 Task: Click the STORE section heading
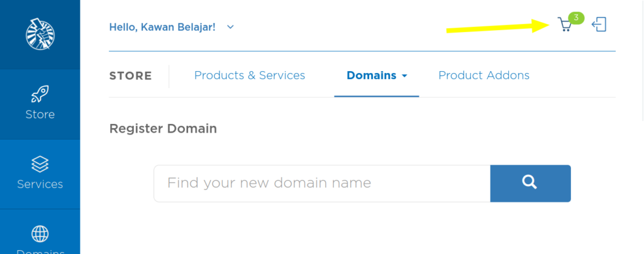coord(131,76)
